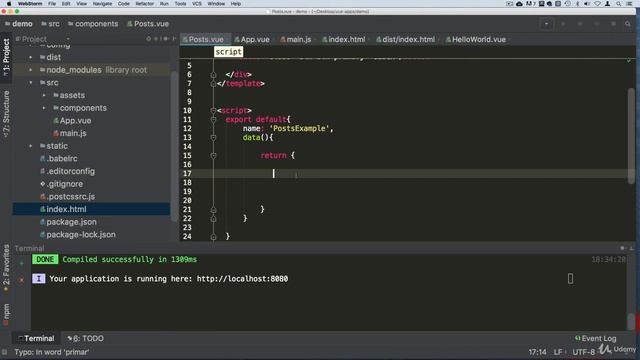Click the Search Everywhere magnifier icon
Screen dimensions: 640x360
tap(628, 24)
